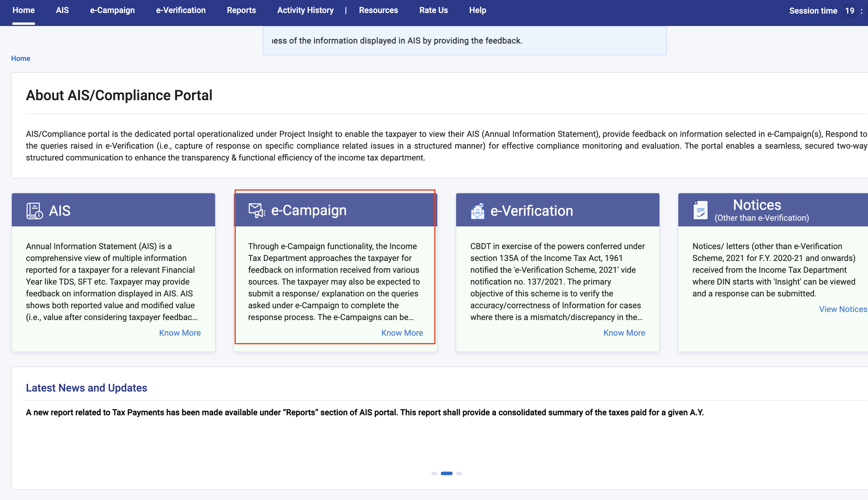
Task: Open Activity History in the top bar
Action: coord(305,10)
